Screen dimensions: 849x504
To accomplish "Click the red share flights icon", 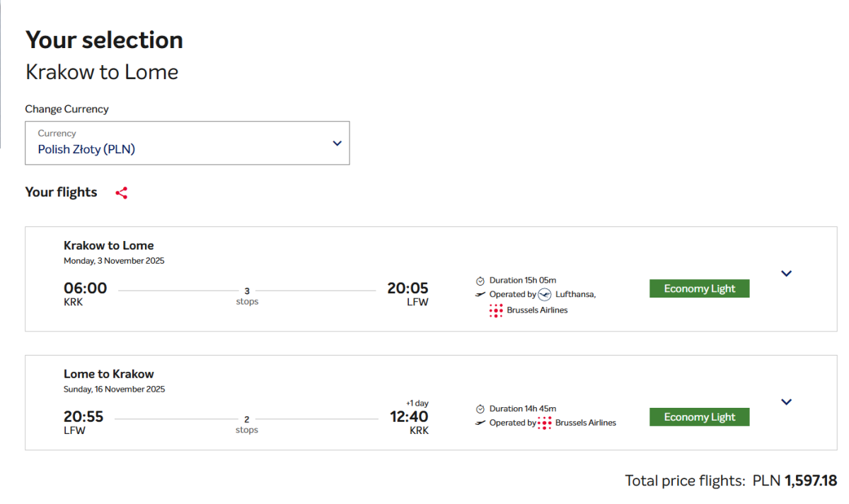I will (x=122, y=193).
